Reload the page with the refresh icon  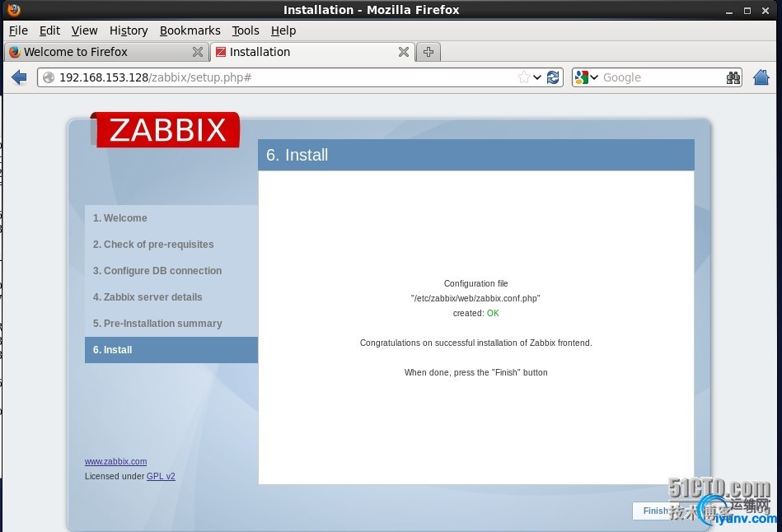[x=553, y=77]
